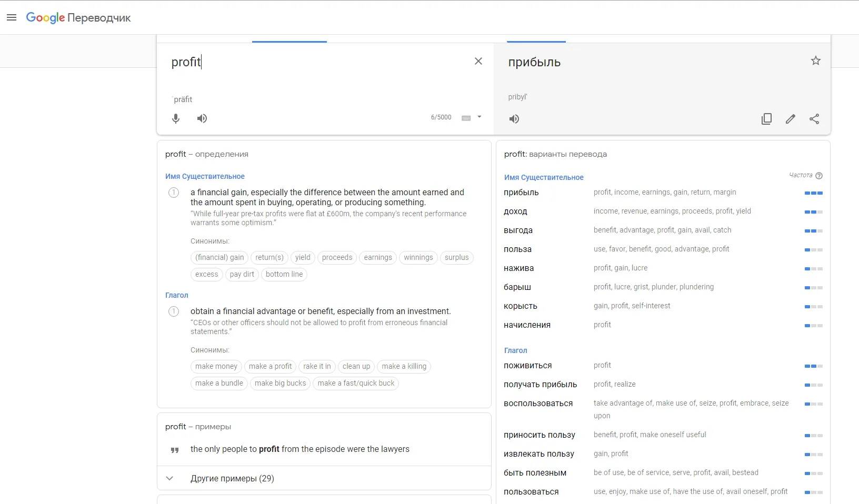Suggest an edit with the pencil icon
The height and width of the screenshot is (504, 859).
pos(790,119)
